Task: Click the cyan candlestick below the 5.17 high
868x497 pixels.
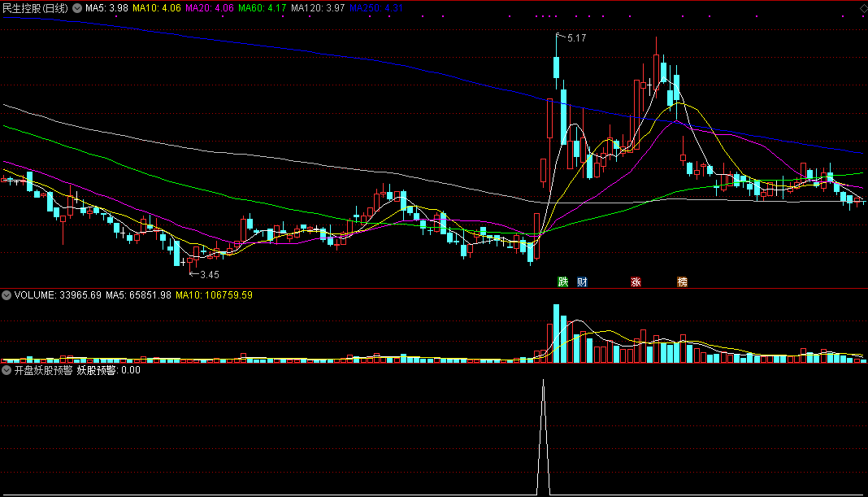Action: (x=557, y=67)
